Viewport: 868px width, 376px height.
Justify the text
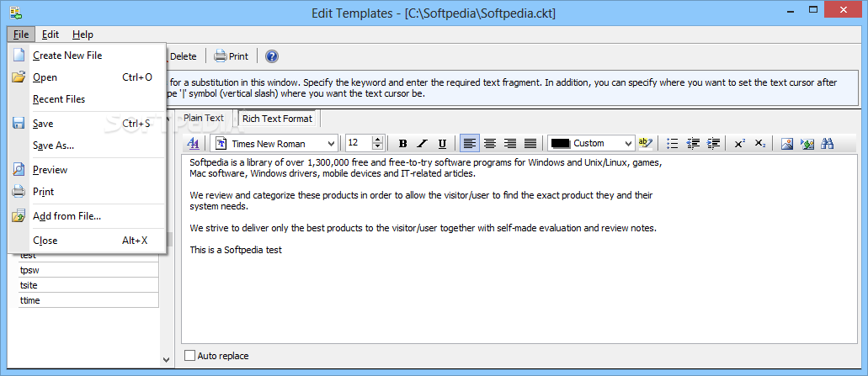(530, 144)
